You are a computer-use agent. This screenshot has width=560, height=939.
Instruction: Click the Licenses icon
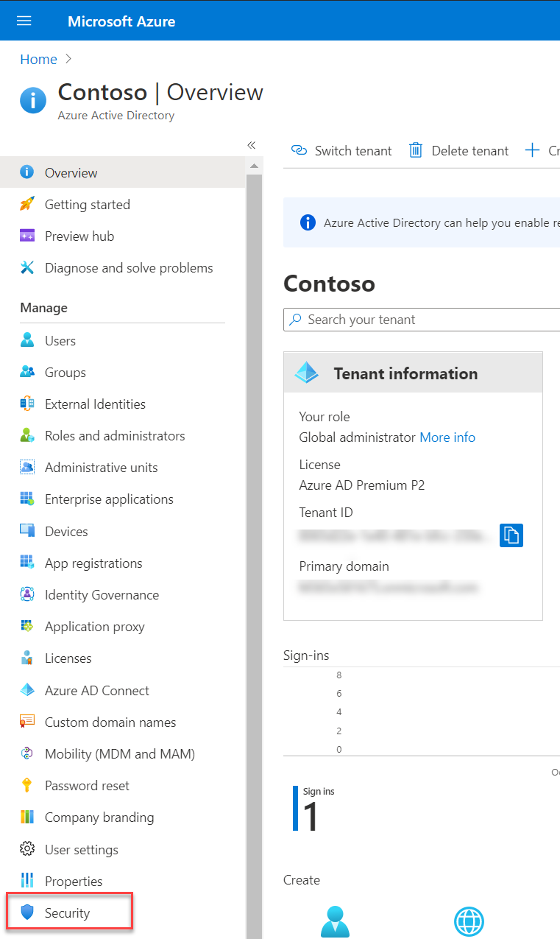(27, 658)
